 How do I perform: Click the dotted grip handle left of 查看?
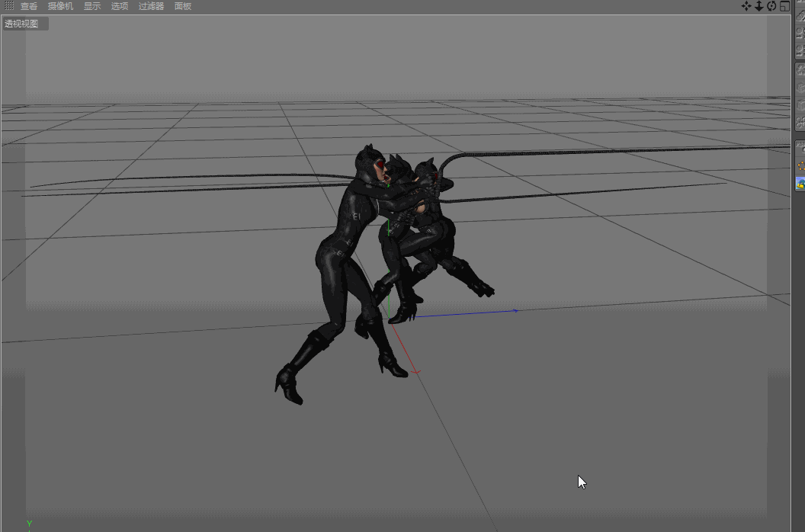pyautogui.click(x=8, y=5)
